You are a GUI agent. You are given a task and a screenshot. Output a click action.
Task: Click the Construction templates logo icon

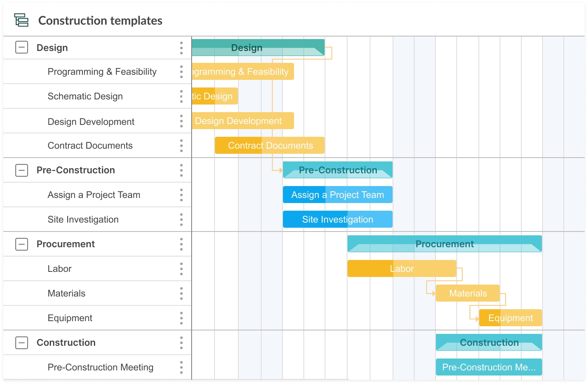(x=21, y=20)
